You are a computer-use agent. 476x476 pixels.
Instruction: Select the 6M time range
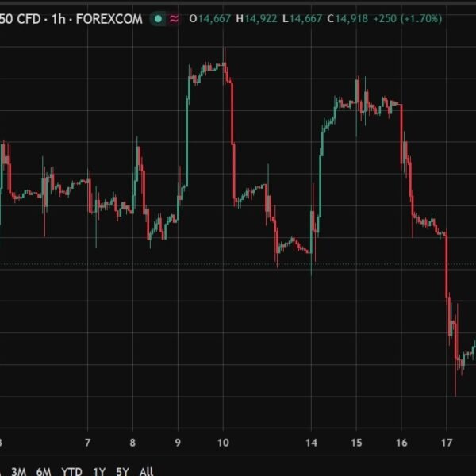[44, 471]
